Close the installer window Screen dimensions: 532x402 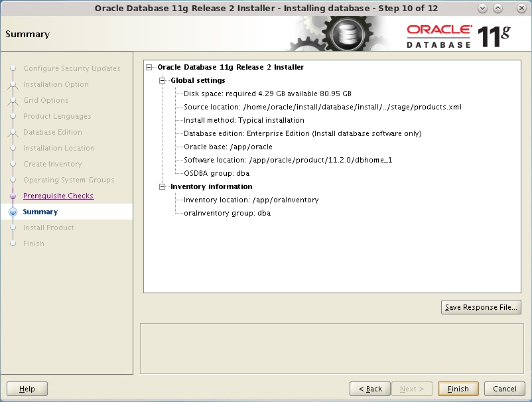[521, 9]
